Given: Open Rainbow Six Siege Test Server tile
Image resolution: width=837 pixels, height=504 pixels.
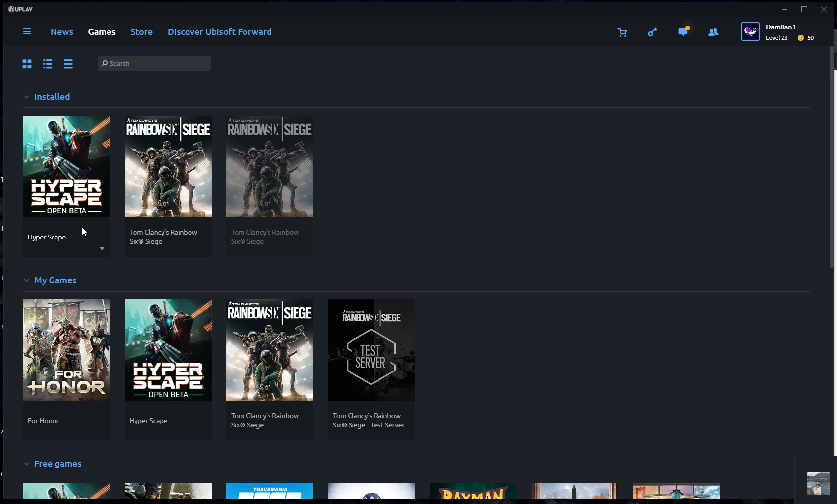Looking at the screenshot, I should pos(371,350).
